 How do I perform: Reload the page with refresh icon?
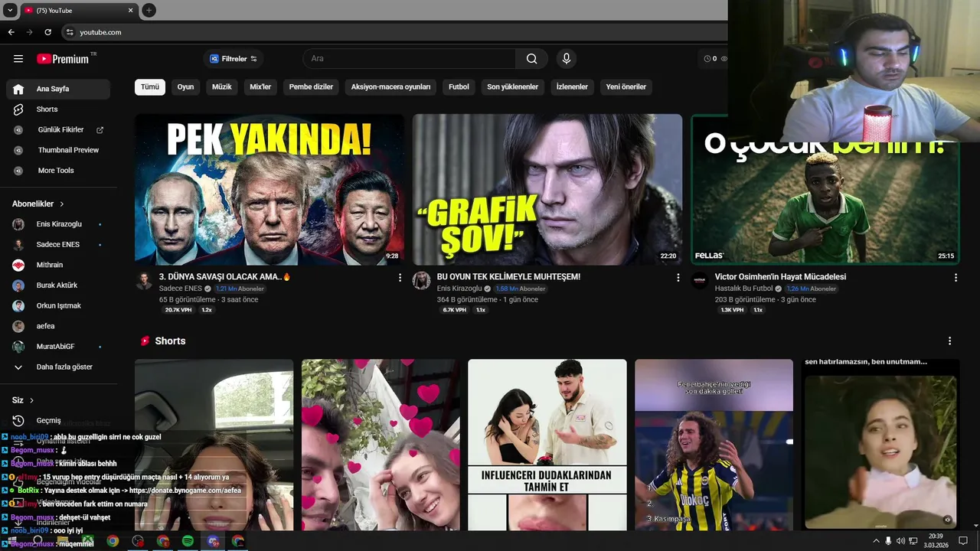tap(47, 32)
